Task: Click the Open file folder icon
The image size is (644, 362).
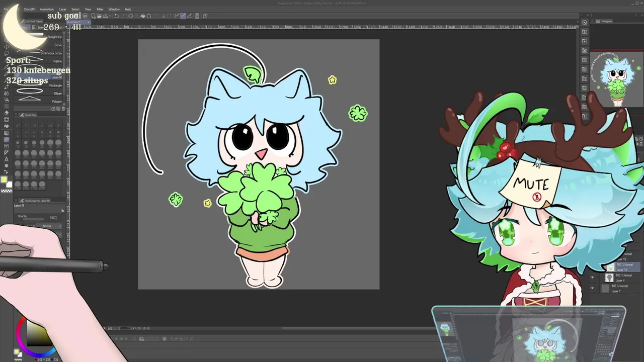Action: (99, 16)
